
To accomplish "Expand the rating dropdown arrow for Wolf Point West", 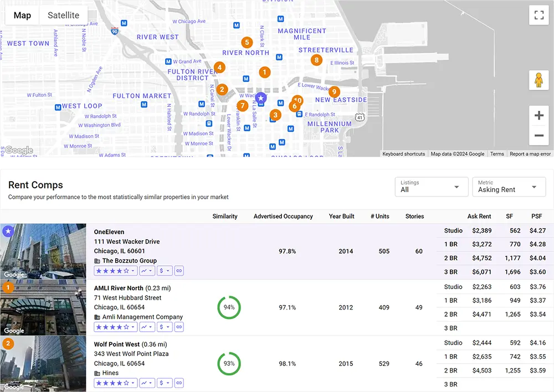I will (134, 383).
